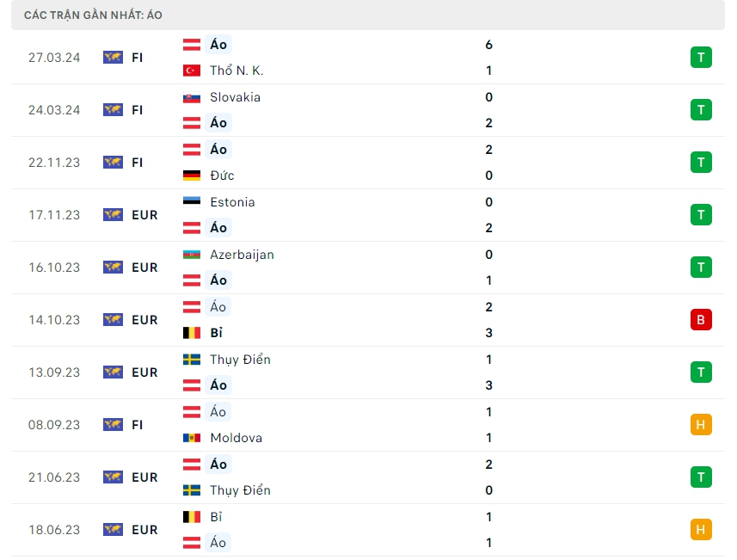The image size is (737, 560).
Task: Open the Slovakia team link
Action: click(x=235, y=97)
